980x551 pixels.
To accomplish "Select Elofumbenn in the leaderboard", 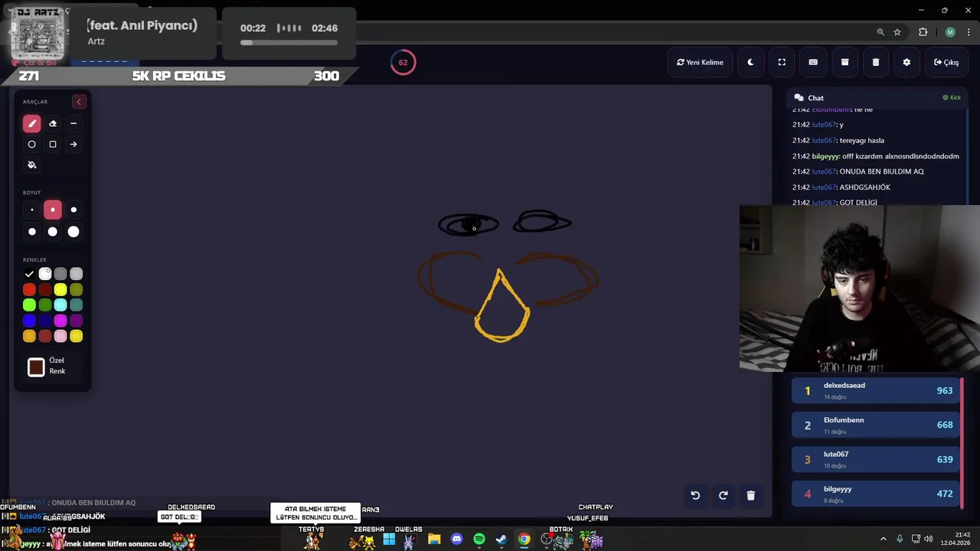I will click(x=877, y=425).
